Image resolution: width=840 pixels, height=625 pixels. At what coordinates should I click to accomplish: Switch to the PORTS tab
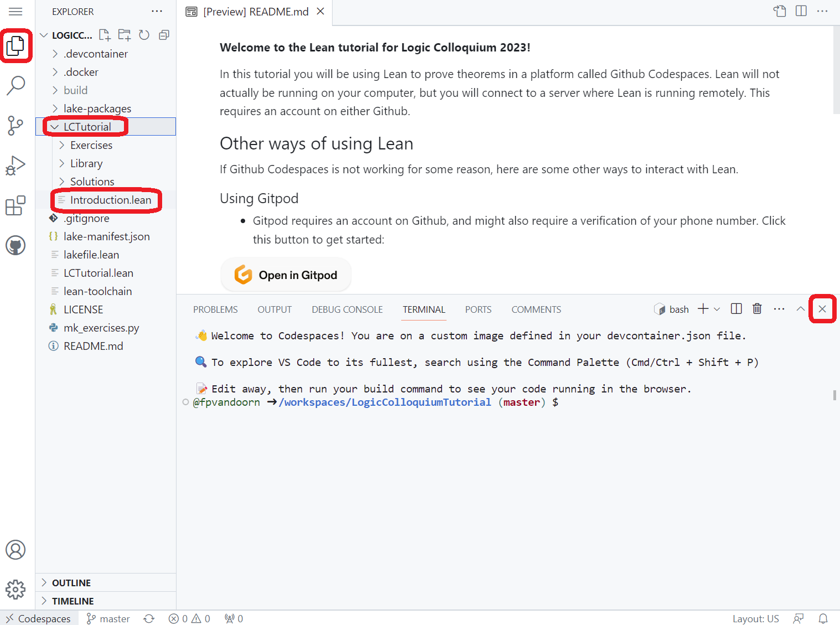pos(478,309)
